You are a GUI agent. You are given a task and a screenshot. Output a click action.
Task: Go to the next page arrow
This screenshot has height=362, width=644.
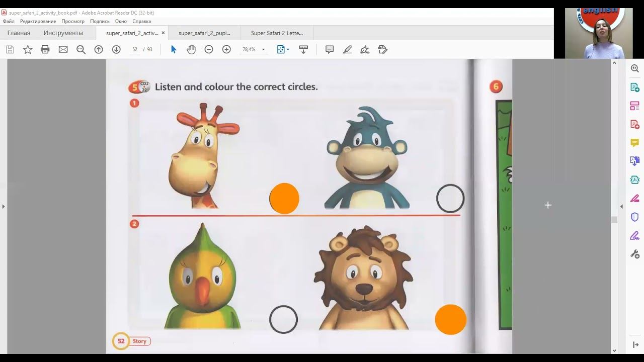[116, 49]
